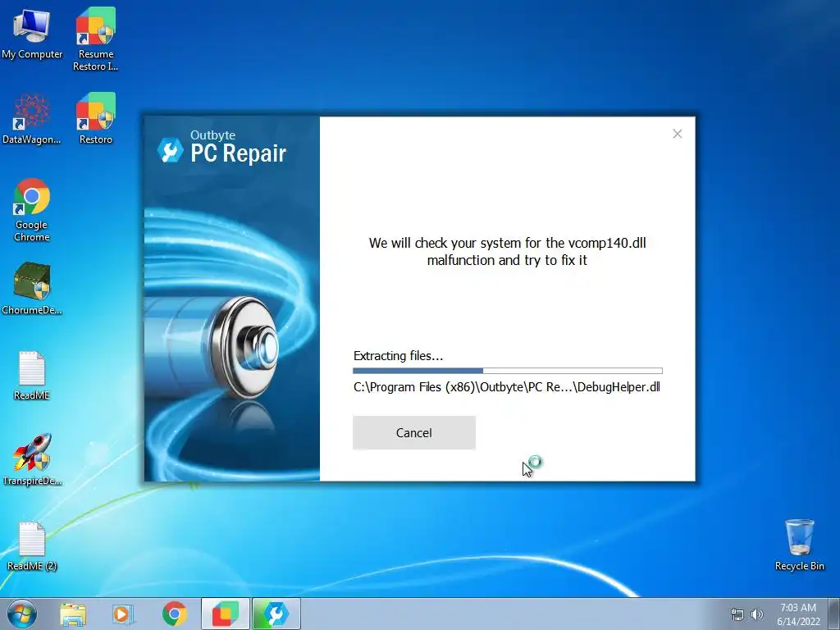
Task: Open the Windows Start menu orb
Action: click(x=21, y=614)
